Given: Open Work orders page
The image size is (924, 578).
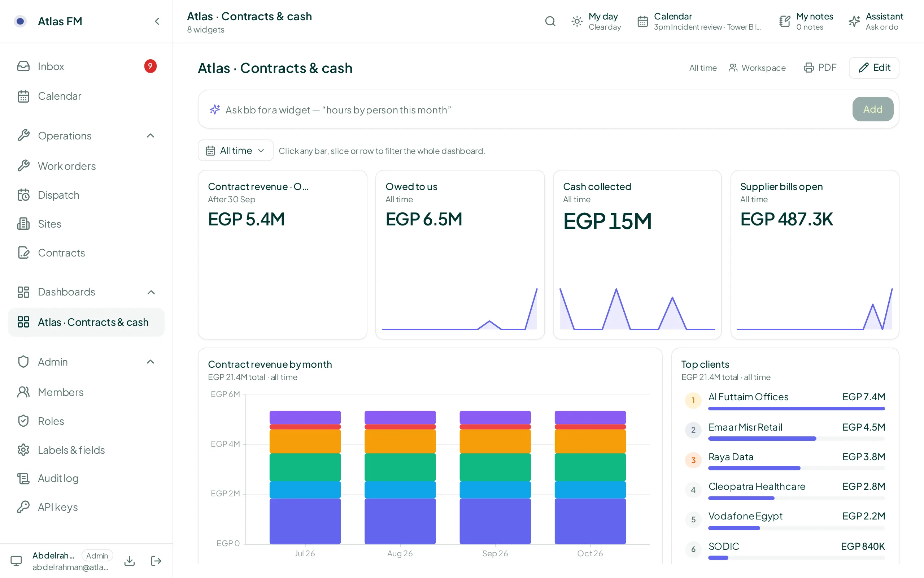Looking at the screenshot, I should (x=86, y=166).
